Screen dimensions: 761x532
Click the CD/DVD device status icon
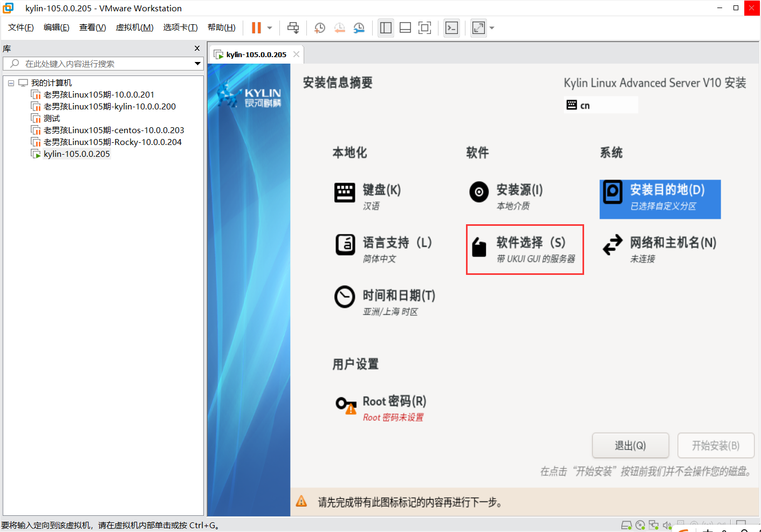(x=640, y=526)
